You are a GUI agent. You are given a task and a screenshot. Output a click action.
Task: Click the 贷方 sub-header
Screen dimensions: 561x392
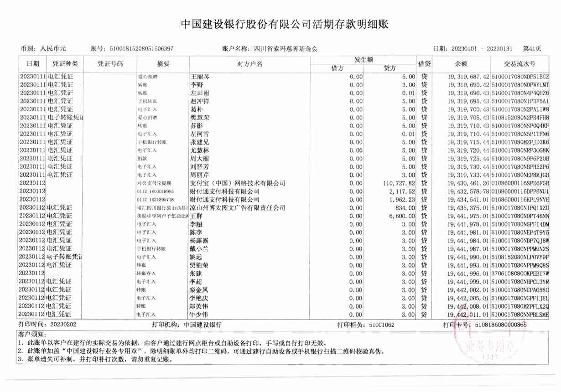pyautogui.click(x=390, y=68)
